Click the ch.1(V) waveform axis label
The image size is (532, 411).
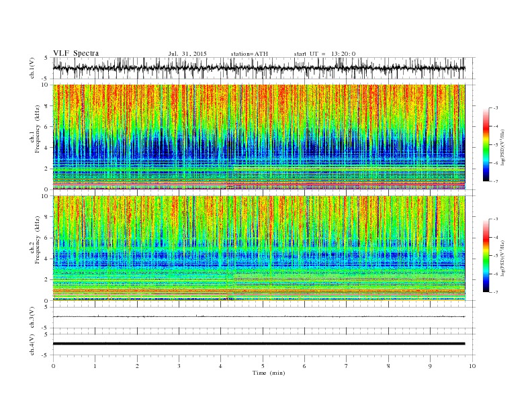click(x=32, y=68)
